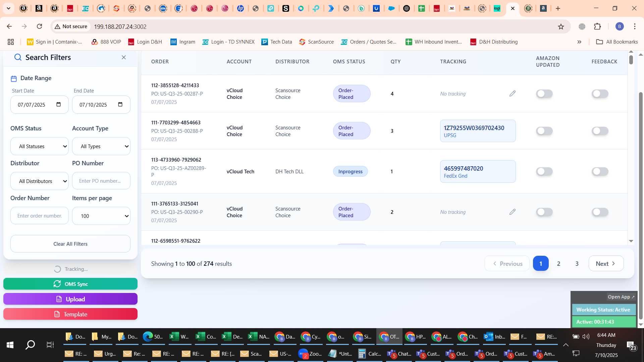The height and width of the screenshot is (362, 644).
Task: Click the OMS Sync refresh icon
Action: pos(57,284)
